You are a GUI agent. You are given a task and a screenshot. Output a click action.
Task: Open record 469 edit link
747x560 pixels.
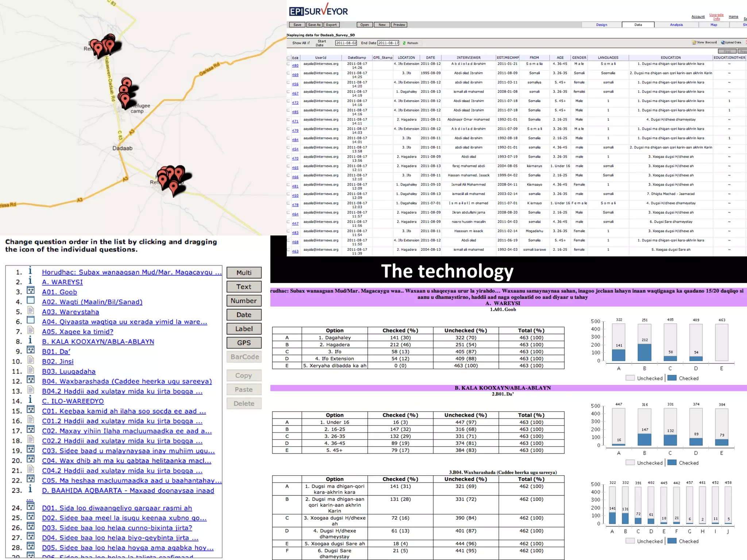click(295, 75)
